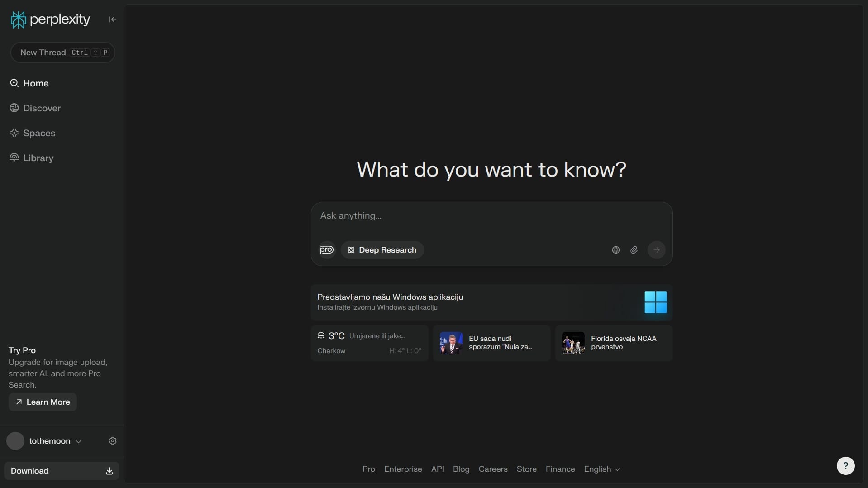Image resolution: width=868 pixels, height=488 pixels.
Task: Attach a file with the paperclip icon
Action: pos(634,250)
